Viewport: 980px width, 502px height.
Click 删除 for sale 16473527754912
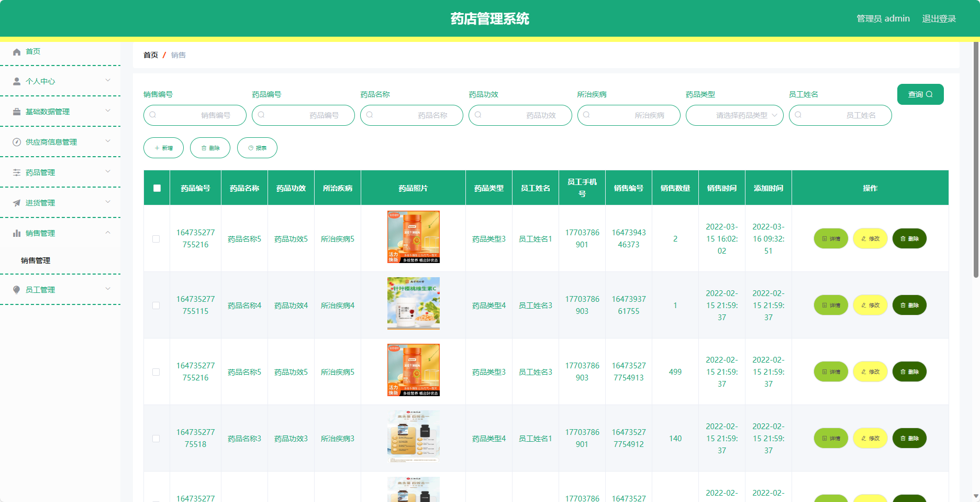click(x=909, y=438)
